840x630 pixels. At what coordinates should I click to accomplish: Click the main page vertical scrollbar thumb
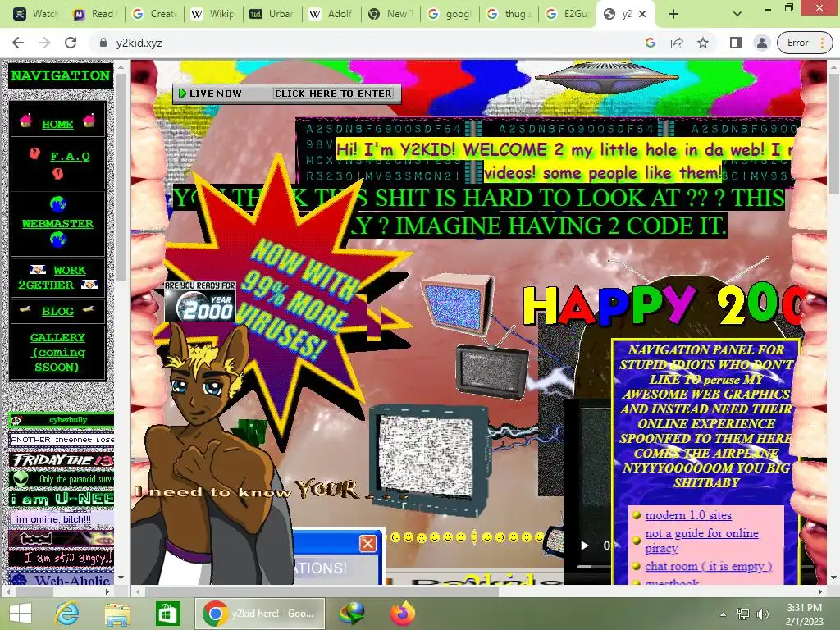coord(833,133)
